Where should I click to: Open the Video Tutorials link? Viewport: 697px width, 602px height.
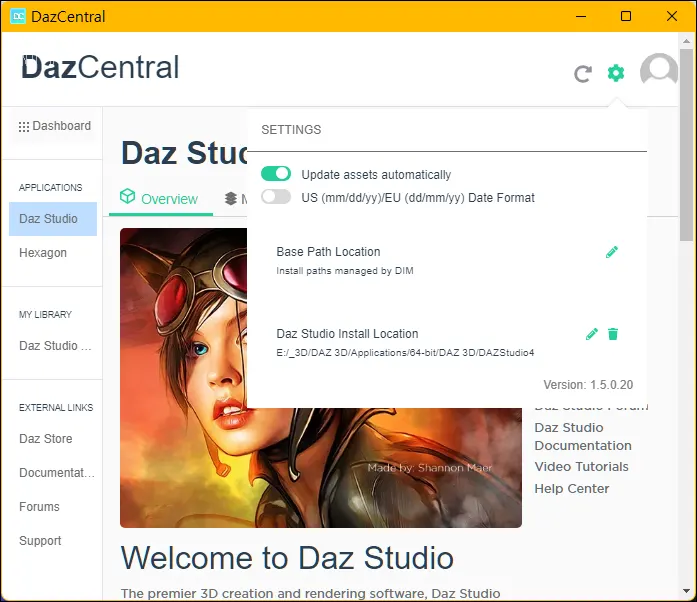tap(581, 467)
